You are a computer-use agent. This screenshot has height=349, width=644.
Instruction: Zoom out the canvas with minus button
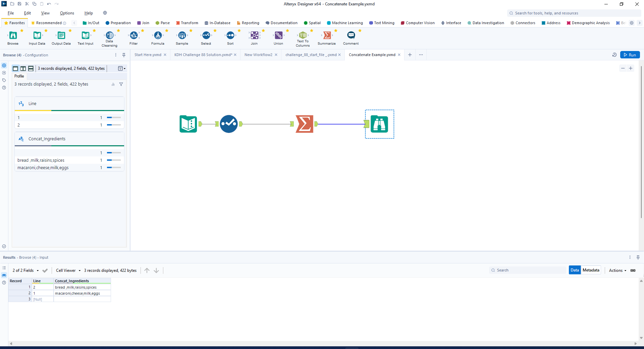[x=623, y=68]
